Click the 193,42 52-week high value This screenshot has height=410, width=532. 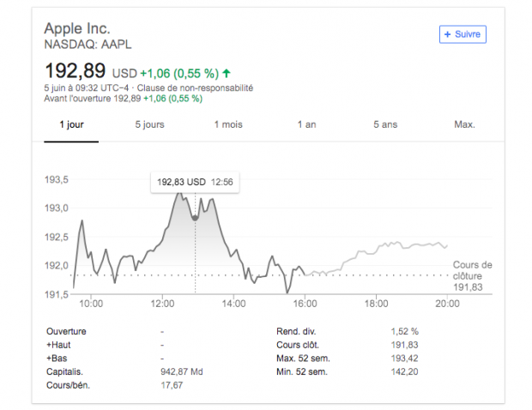(x=404, y=359)
